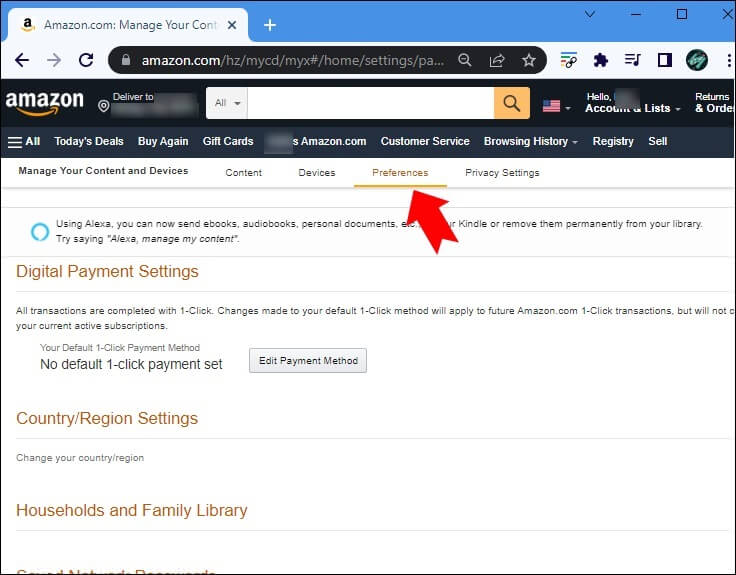Open Gift Cards
This screenshot has width=736, height=575.
(228, 141)
